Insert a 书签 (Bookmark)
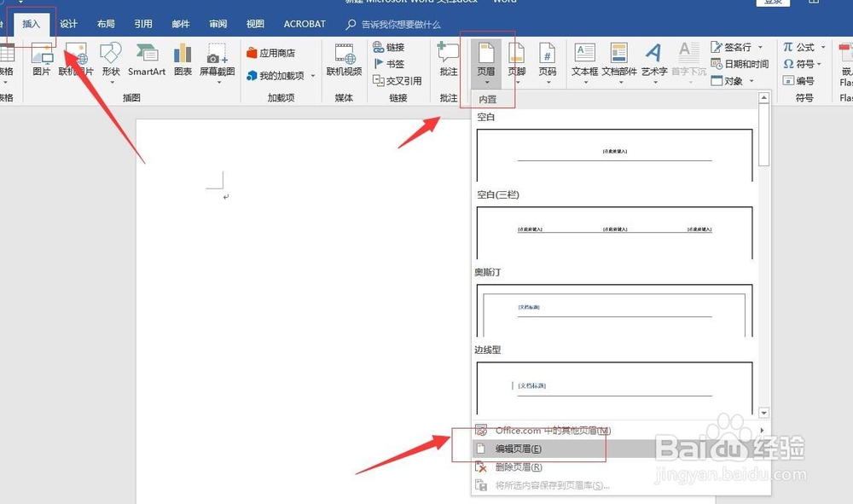This screenshot has height=504, width=853. tap(389, 63)
